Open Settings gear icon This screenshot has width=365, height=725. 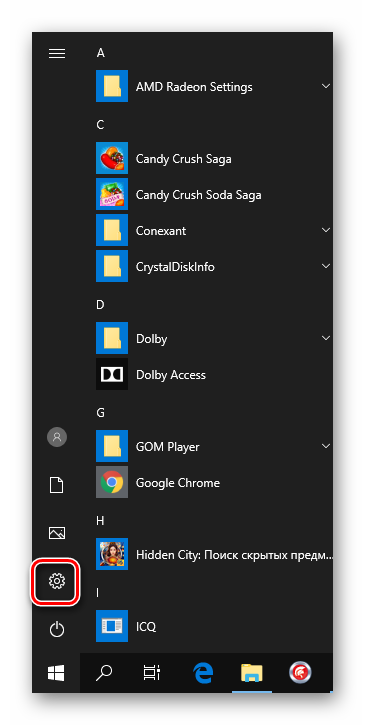[x=57, y=581]
